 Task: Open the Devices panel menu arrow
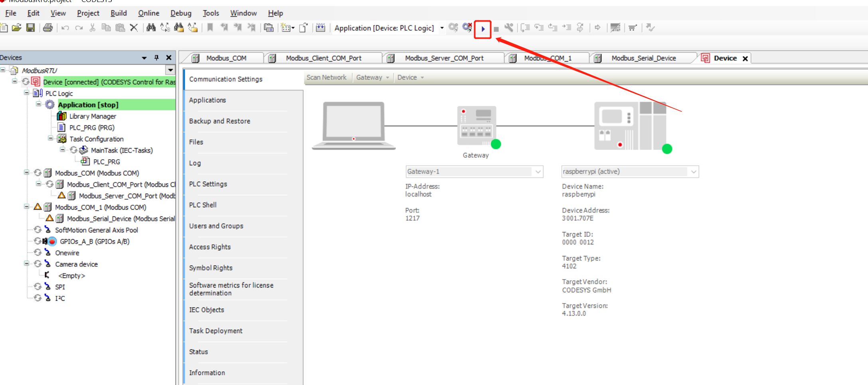[x=144, y=58]
